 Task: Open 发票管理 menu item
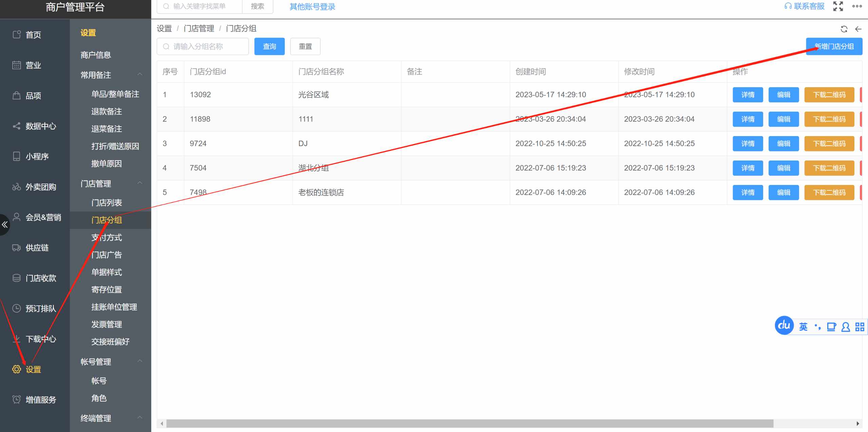[107, 324]
